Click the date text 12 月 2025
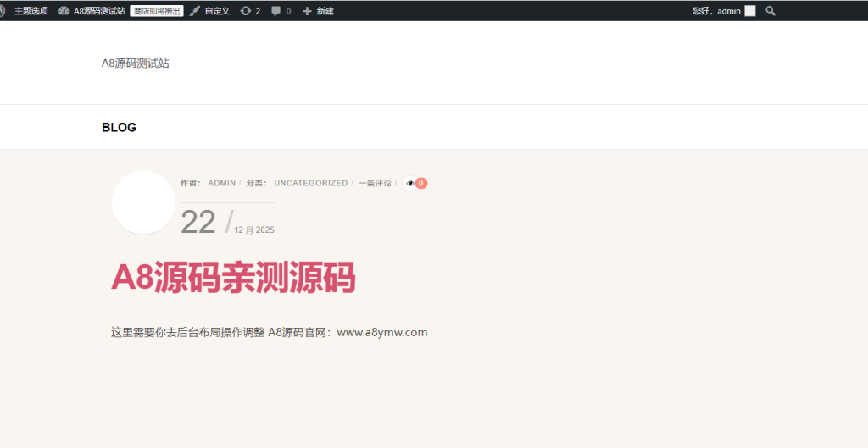Image resolution: width=868 pixels, height=448 pixels. coord(254,230)
